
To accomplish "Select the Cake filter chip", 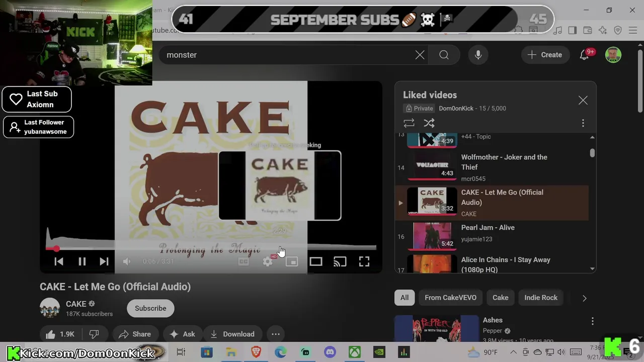I will point(500,298).
